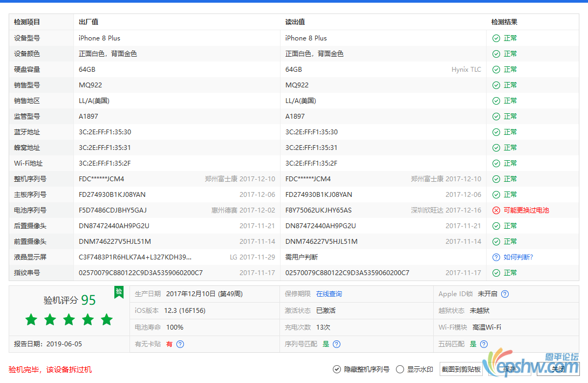Click green check icon in 主板序列号 row
Image resolution: width=588 pixels, height=383 pixels.
coord(496,195)
